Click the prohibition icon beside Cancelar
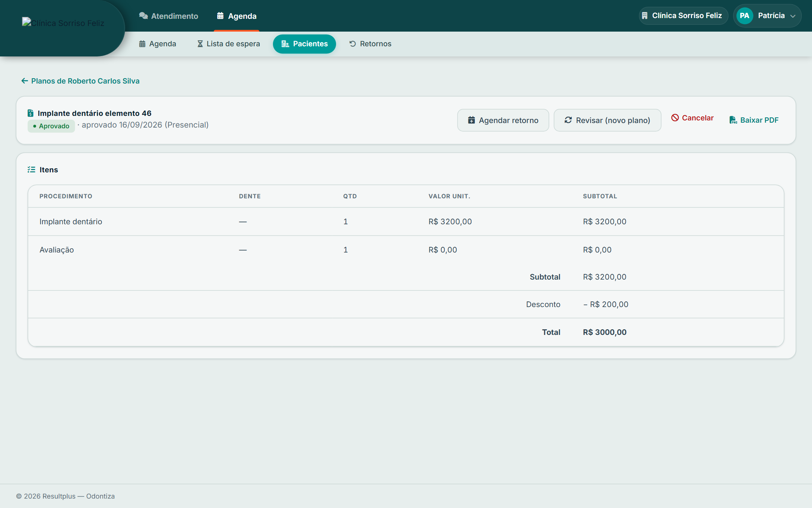This screenshot has height=508, width=812. (675, 118)
